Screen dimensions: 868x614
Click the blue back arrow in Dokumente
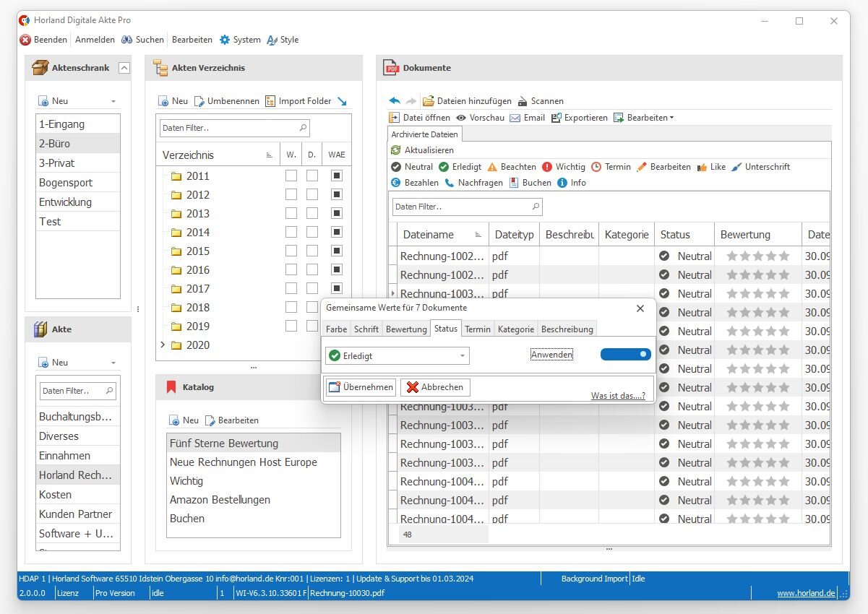point(394,101)
